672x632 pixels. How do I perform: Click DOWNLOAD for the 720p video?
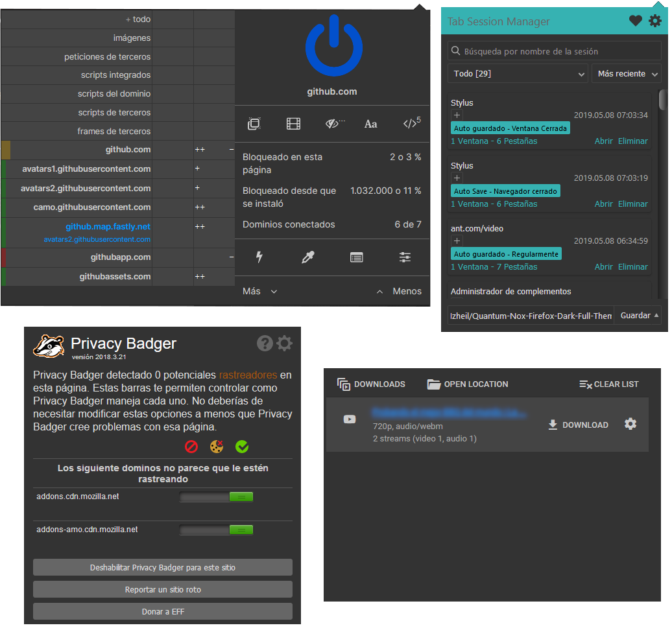[x=578, y=425]
